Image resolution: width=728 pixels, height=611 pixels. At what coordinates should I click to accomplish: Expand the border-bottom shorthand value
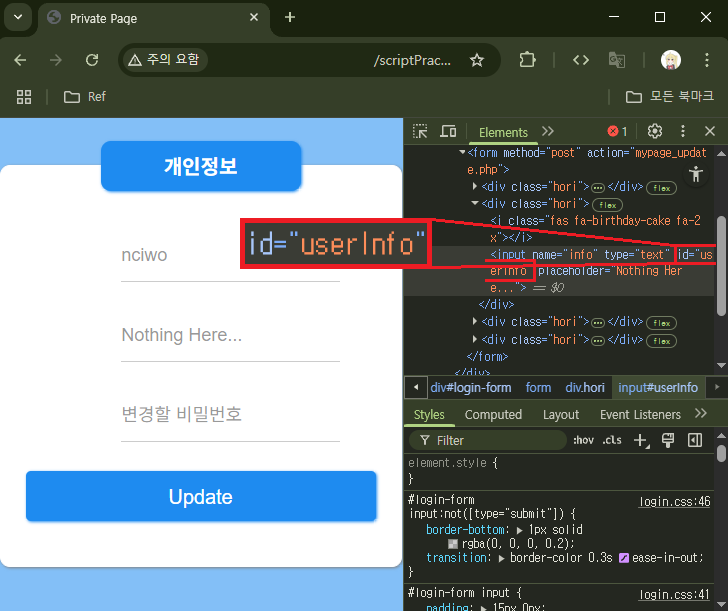pos(520,530)
